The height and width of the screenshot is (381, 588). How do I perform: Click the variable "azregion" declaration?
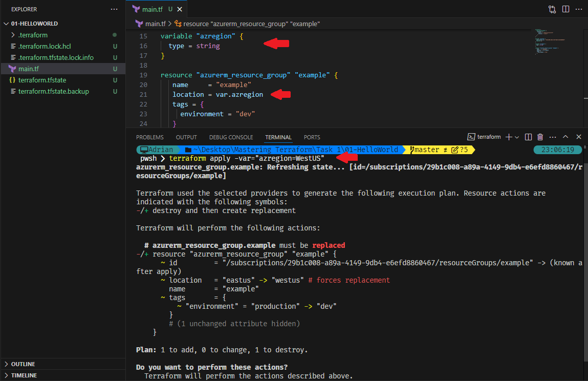pyautogui.click(x=202, y=36)
